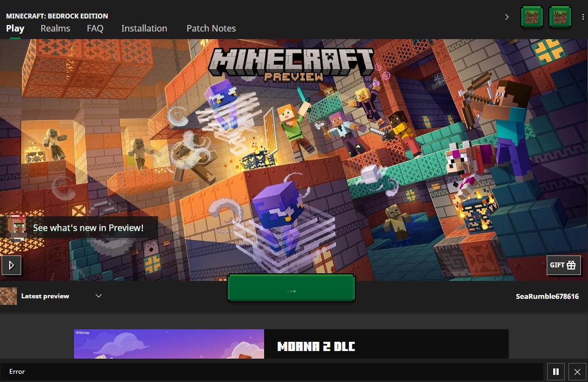
Task: Click the villager news avatar icon
Action: [16, 227]
